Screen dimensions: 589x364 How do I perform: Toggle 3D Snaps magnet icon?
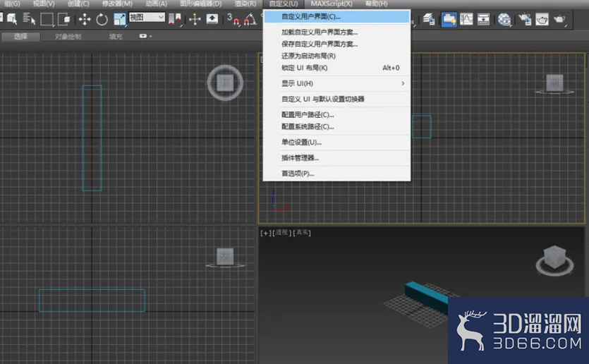[233, 19]
